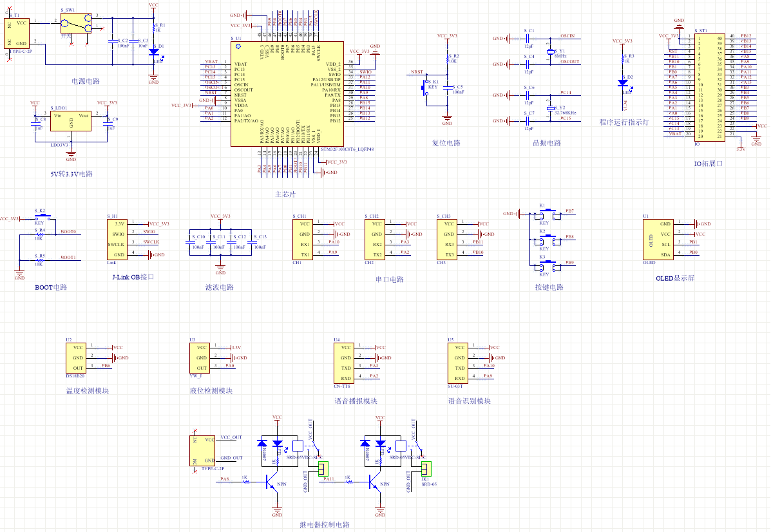Click the S_R2 10K reset resistor
Screen dimensions: 771x532
tap(448, 59)
